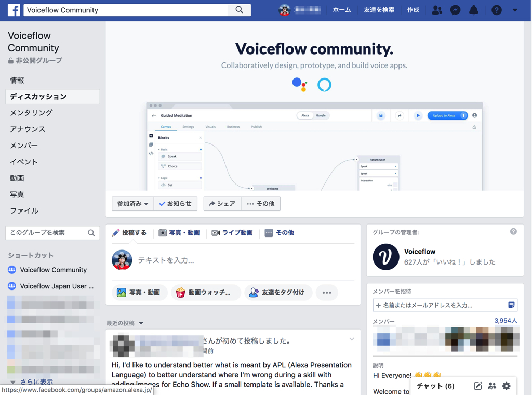This screenshot has height=395, width=532.
Task: Open friend requests icon in top bar
Action: point(436,10)
